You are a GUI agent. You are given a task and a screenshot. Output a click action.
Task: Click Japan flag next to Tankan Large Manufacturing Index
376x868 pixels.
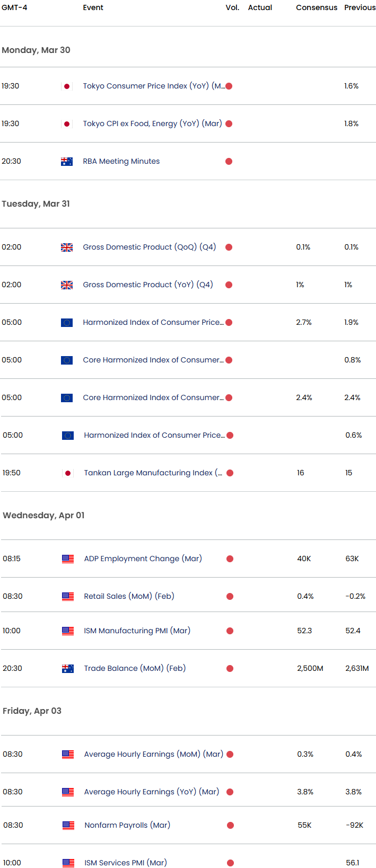tap(68, 473)
